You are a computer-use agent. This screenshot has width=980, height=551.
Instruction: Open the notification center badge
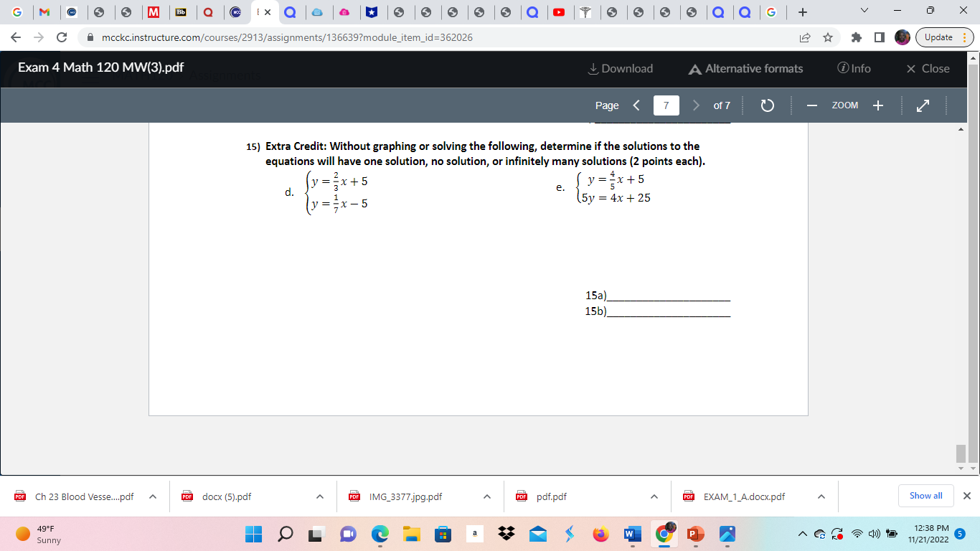click(961, 534)
